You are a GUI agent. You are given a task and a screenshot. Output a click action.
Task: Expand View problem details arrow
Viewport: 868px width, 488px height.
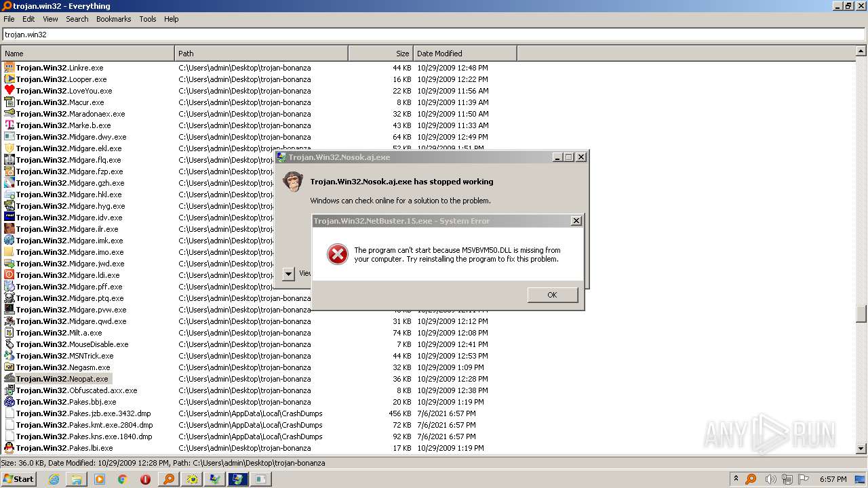(x=288, y=274)
